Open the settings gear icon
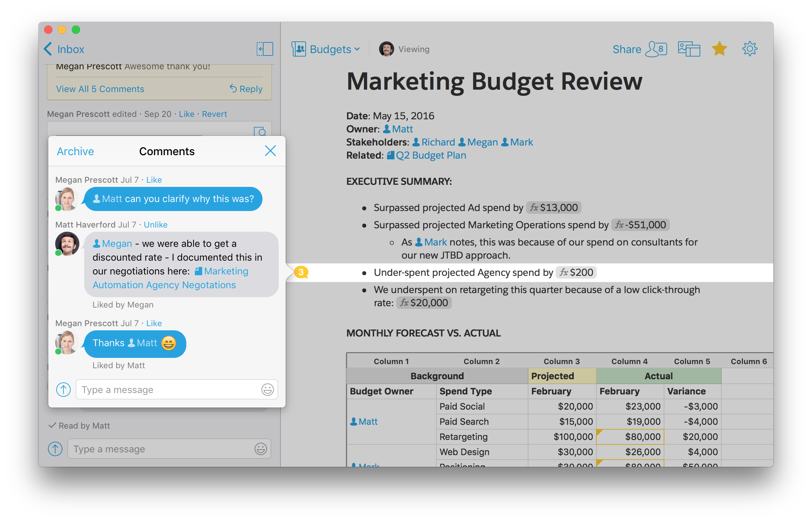Viewport: 812px width, 522px height. pos(749,49)
